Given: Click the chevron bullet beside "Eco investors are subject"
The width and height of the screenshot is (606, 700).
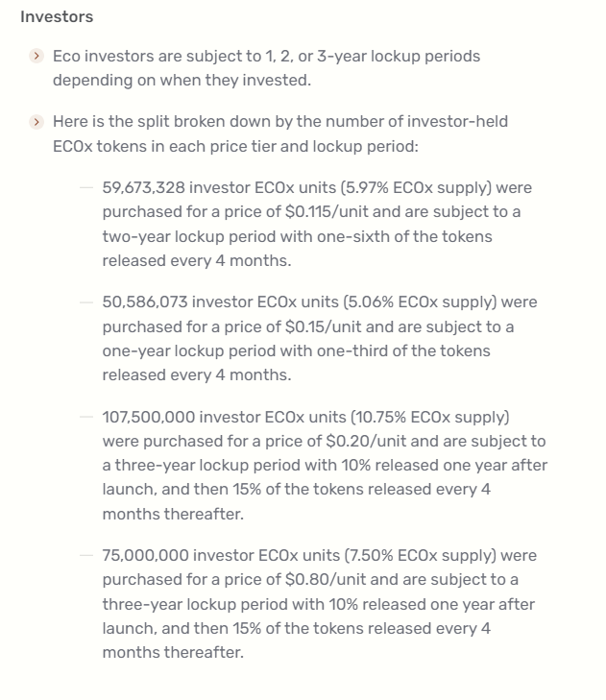Looking at the screenshot, I should [x=36, y=57].
